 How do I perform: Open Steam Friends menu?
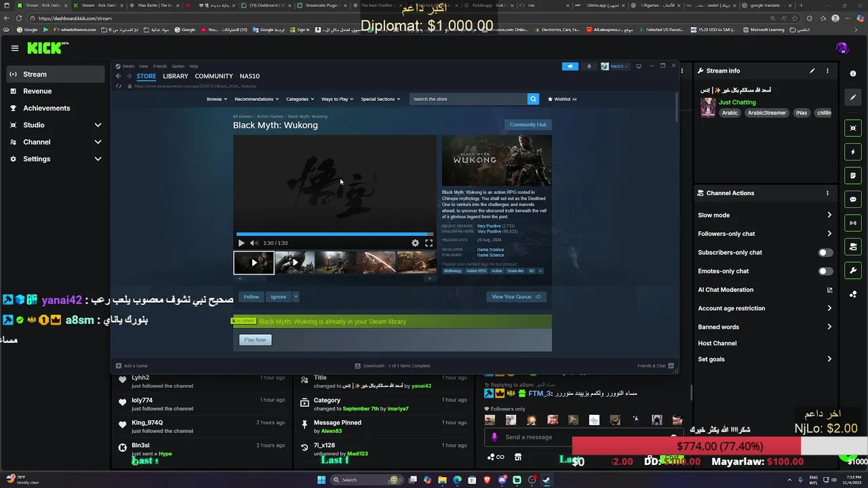pos(159,66)
